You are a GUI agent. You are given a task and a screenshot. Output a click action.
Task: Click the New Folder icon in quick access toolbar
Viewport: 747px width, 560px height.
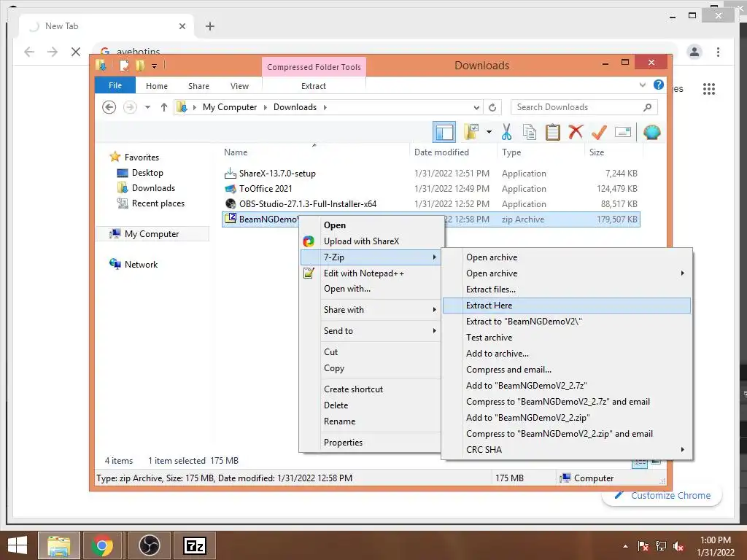point(140,66)
